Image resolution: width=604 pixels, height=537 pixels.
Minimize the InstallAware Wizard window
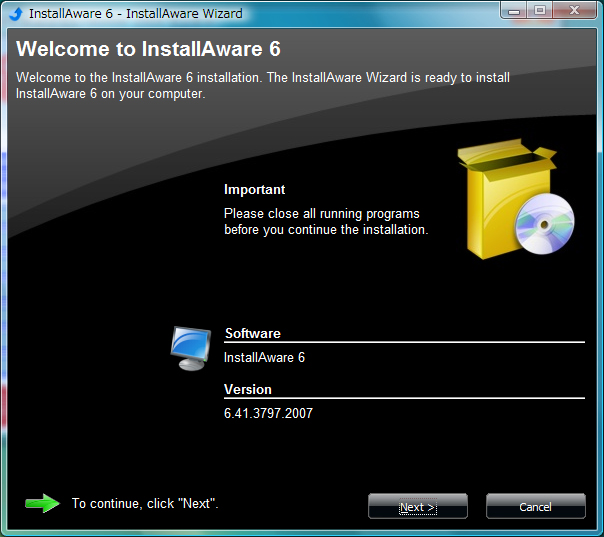pos(514,11)
